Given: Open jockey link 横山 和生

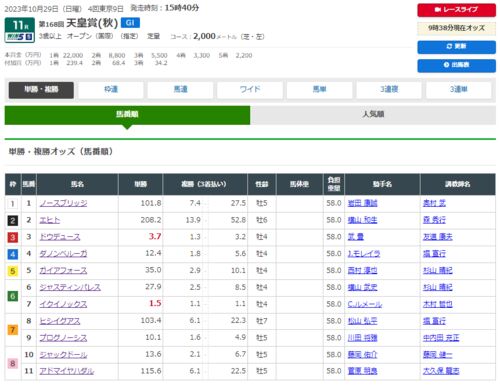Looking at the screenshot, I should coord(362,220).
